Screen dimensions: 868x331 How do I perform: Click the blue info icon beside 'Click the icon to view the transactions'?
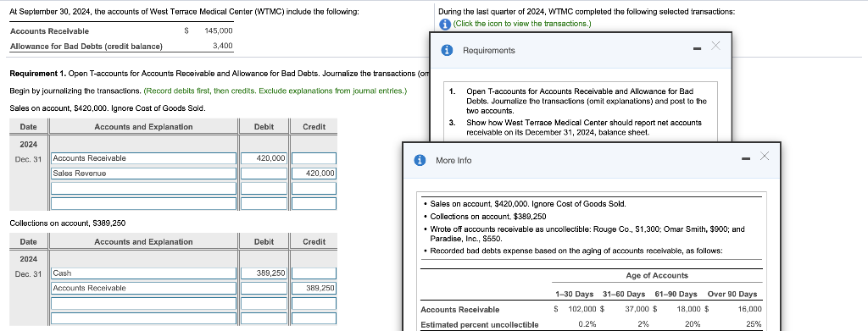coord(443,25)
